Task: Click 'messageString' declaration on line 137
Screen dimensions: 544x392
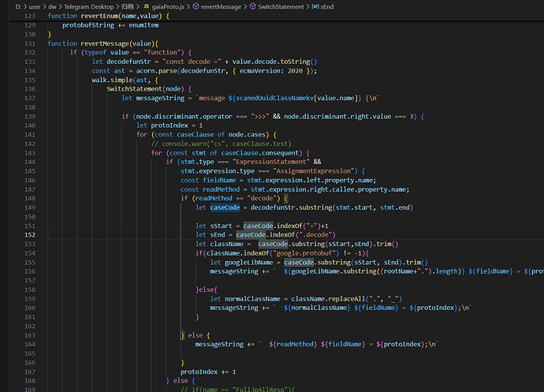Action: tap(160, 98)
